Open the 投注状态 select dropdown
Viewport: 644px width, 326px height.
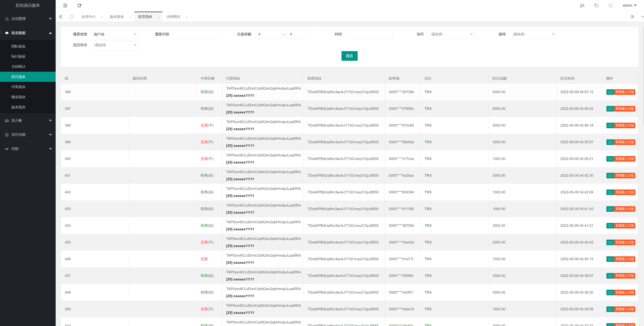[x=115, y=45]
